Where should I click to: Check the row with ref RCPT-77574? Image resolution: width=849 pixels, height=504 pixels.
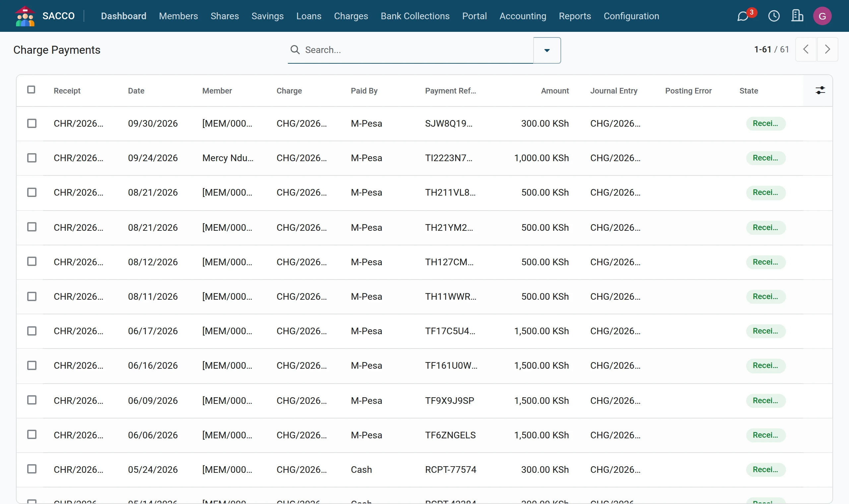(32, 469)
